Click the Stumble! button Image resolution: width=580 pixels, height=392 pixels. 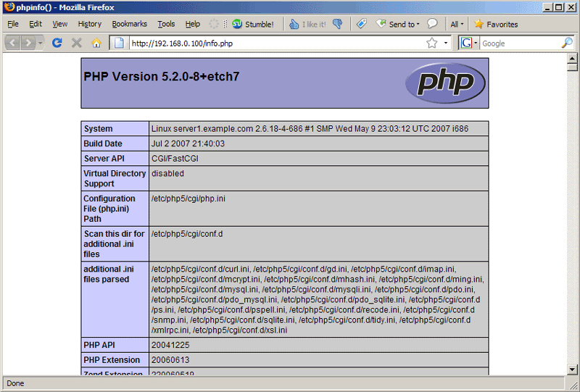point(253,24)
